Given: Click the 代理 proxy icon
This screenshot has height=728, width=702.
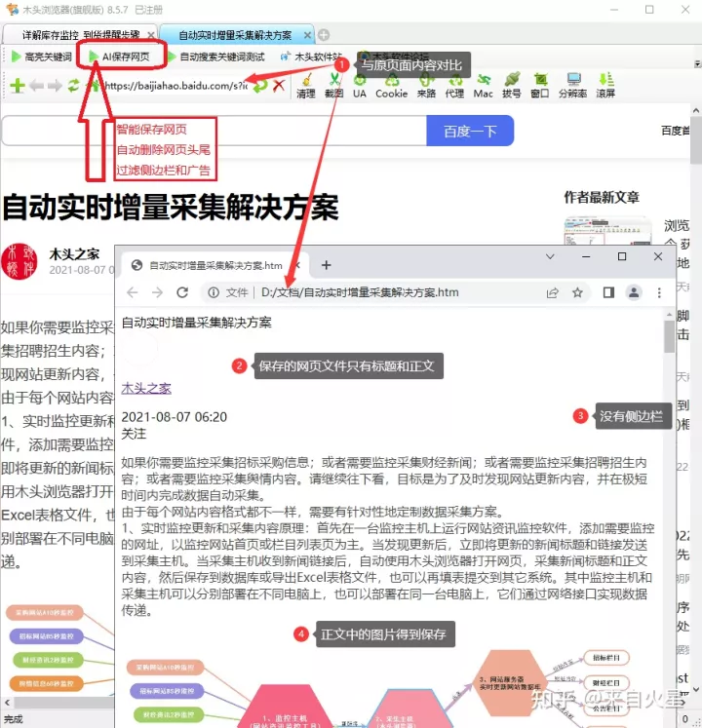Looking at the screenshot, I should click(x=454, y=86).
